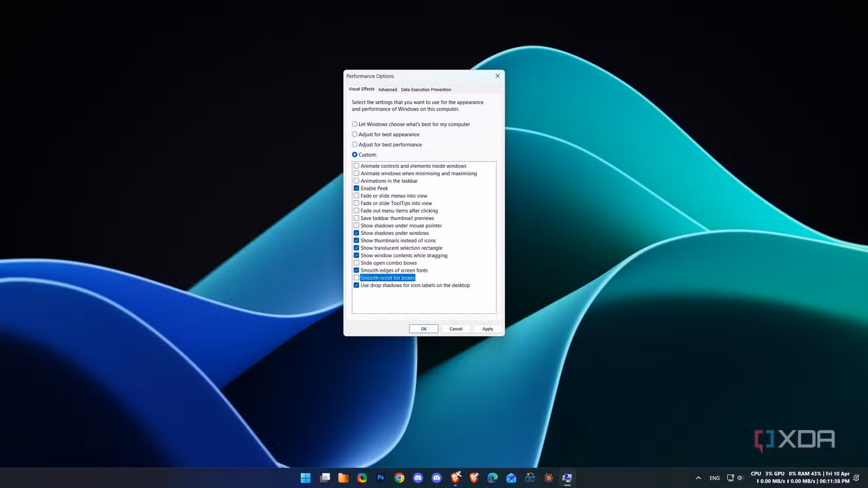868x488 pixels.
Task: Open the orange starburst Claude icon
Action: 549,477
